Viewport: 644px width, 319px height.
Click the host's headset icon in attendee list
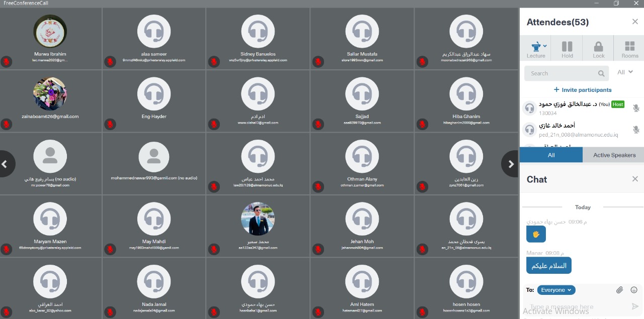(x=529, y=108)
